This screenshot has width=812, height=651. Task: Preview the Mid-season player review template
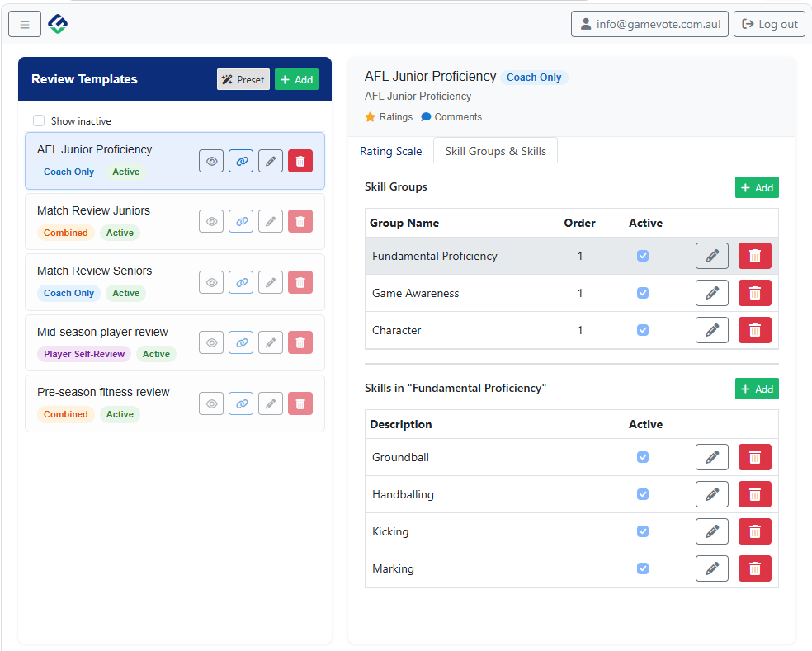pos(211,342)
